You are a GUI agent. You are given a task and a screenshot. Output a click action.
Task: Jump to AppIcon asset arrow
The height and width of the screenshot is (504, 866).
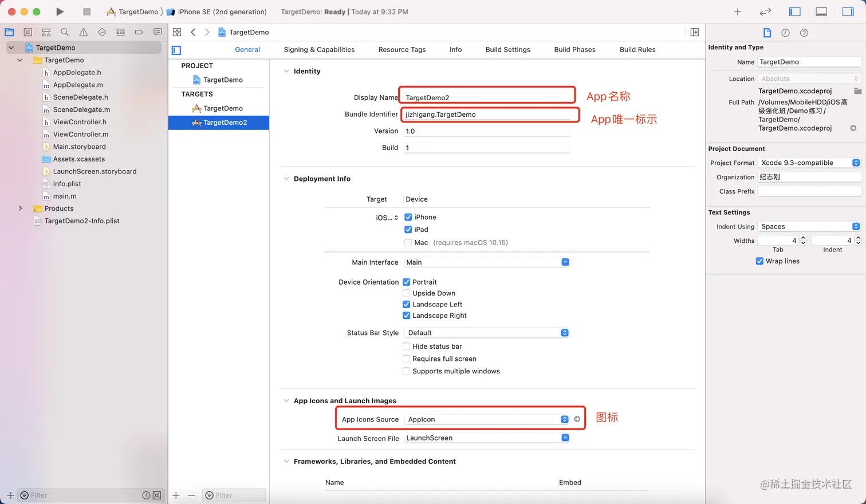tap(577, 419)
